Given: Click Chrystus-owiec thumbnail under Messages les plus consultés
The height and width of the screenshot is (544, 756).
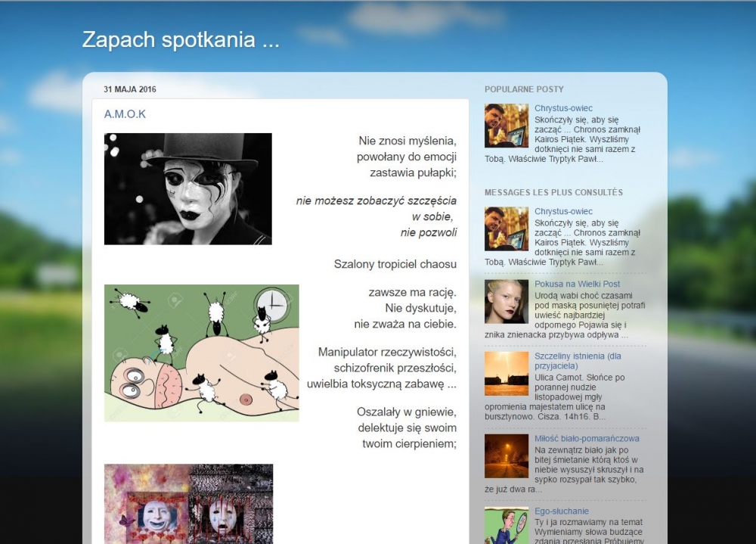Looking at the screenshot, I should pyautogui.click(x=507, y=228).
